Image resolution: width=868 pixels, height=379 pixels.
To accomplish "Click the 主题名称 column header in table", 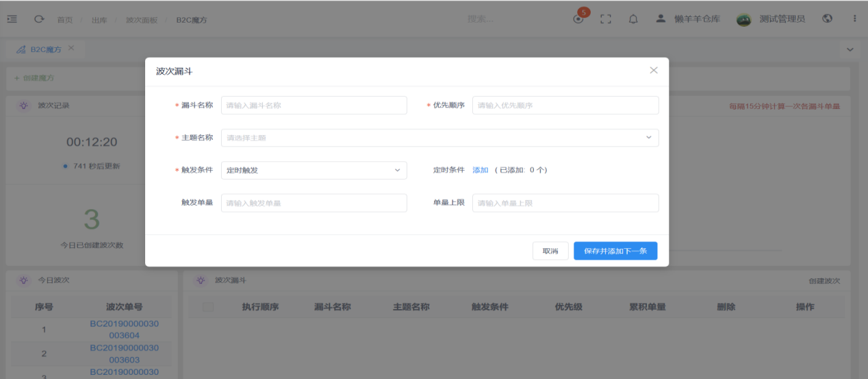I will (411, 307).
